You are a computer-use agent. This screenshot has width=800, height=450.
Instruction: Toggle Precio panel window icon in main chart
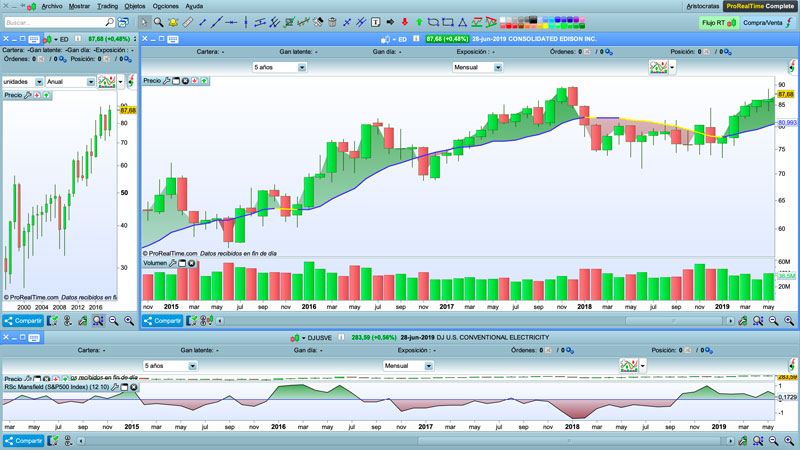coord(176,81)
